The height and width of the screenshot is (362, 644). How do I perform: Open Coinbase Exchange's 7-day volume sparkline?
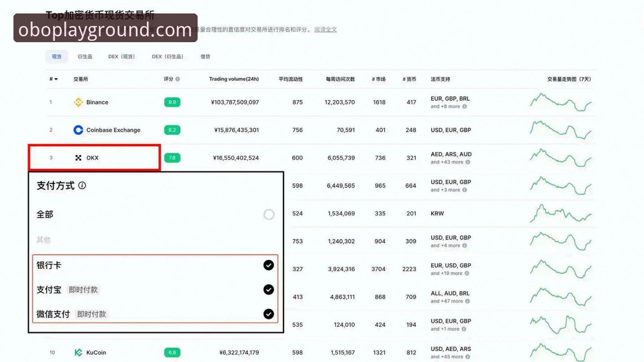(x=561, y=130)
